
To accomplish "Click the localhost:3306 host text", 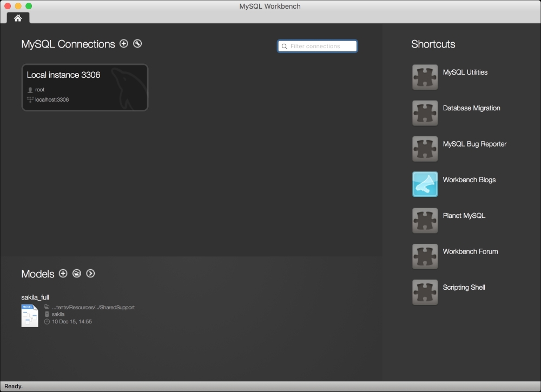I will [52, 99].
